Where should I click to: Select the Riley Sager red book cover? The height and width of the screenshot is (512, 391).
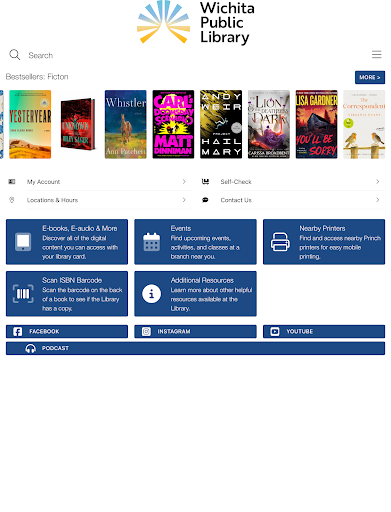point(78,124)
